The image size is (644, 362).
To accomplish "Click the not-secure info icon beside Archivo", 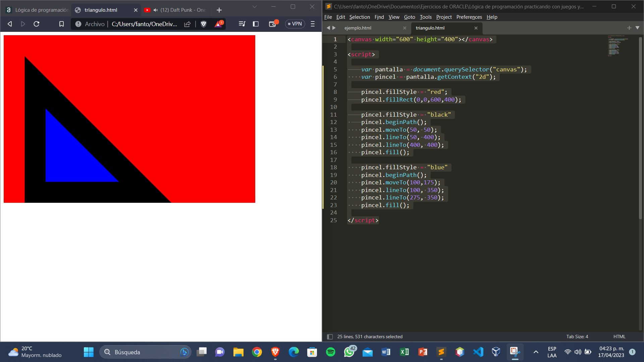I will click(78, 24).
